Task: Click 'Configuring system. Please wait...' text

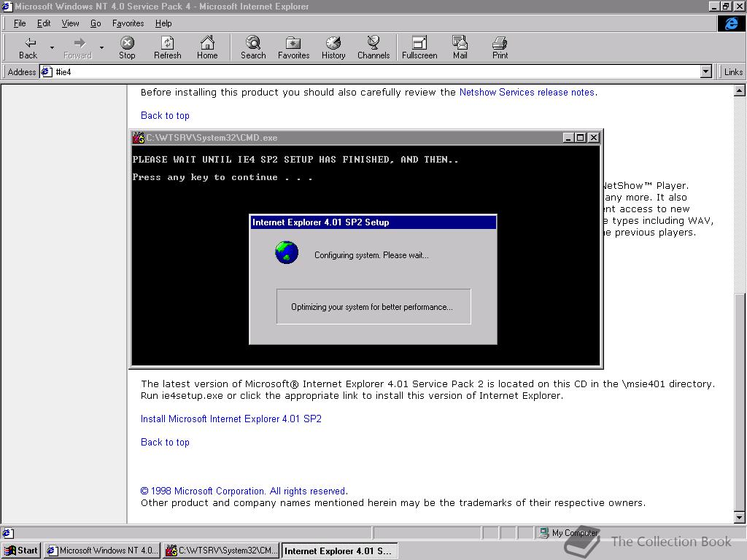Action: pyautogui.click(x=371, y=255)
